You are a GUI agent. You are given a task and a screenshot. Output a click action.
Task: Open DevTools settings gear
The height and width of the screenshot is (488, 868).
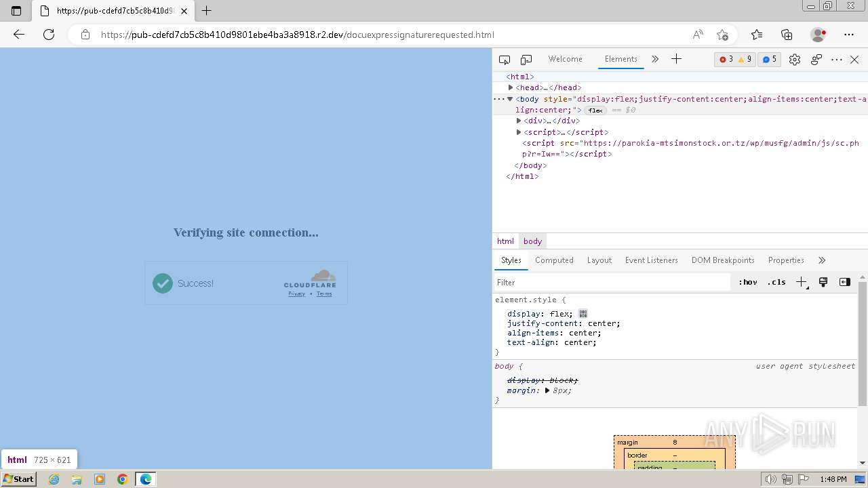point(795,60)
